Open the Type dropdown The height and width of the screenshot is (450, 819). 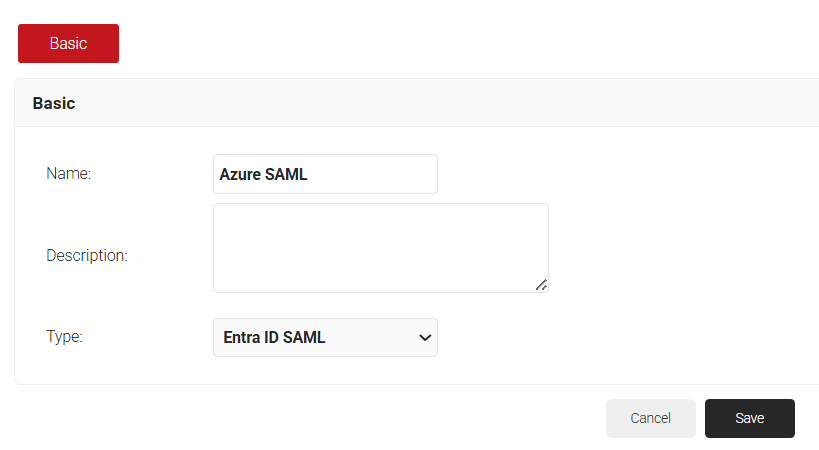click(325, 338)
